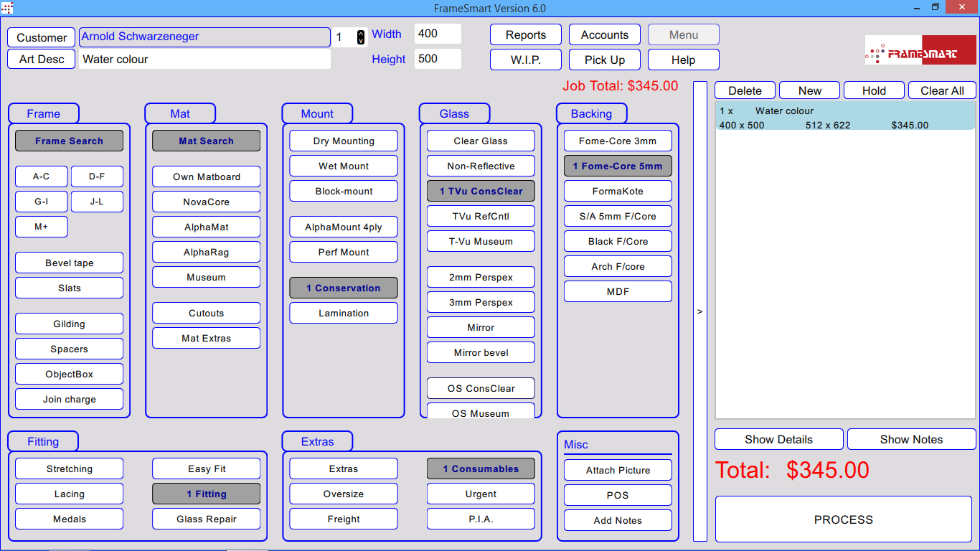The height and width of the screenshot is (551, 980).
Task: Choose frame range A-C
Action: tap(41, 177)
